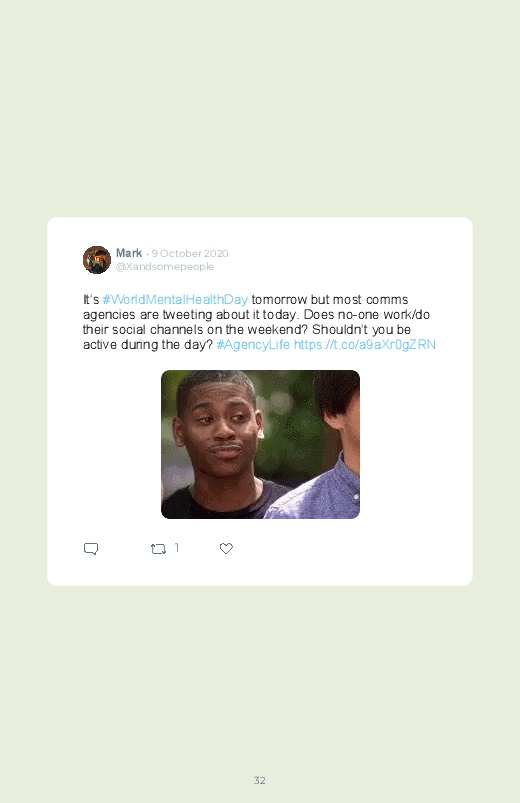This screenshot has height=803, width=520.
Task: Like the tweet with the heart icon
Action: [226, 548]
